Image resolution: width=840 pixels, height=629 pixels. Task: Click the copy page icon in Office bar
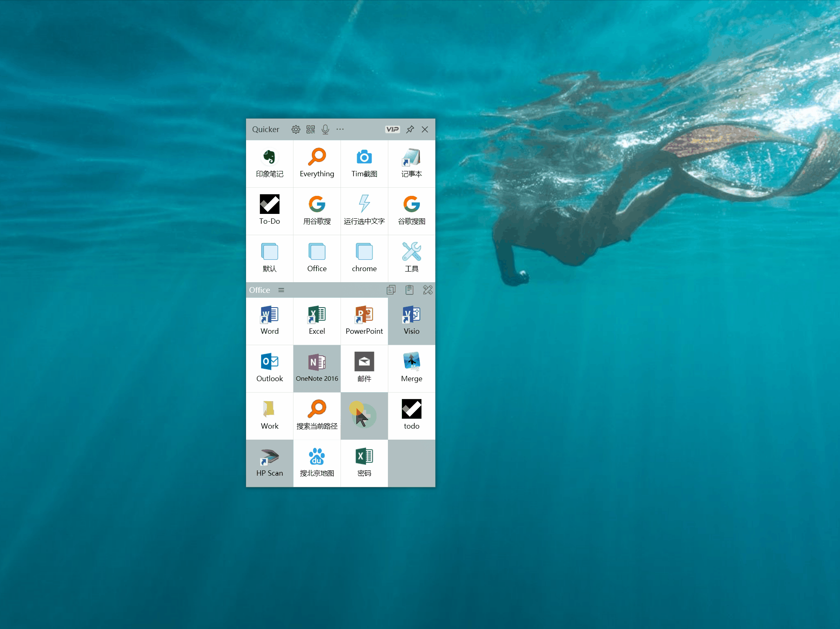click(391, 290)
